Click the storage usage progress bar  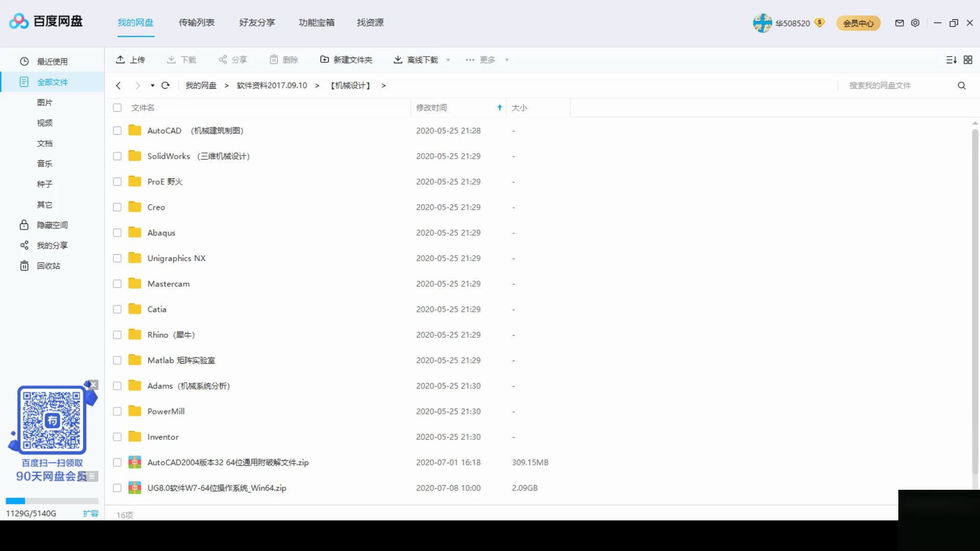52,501
